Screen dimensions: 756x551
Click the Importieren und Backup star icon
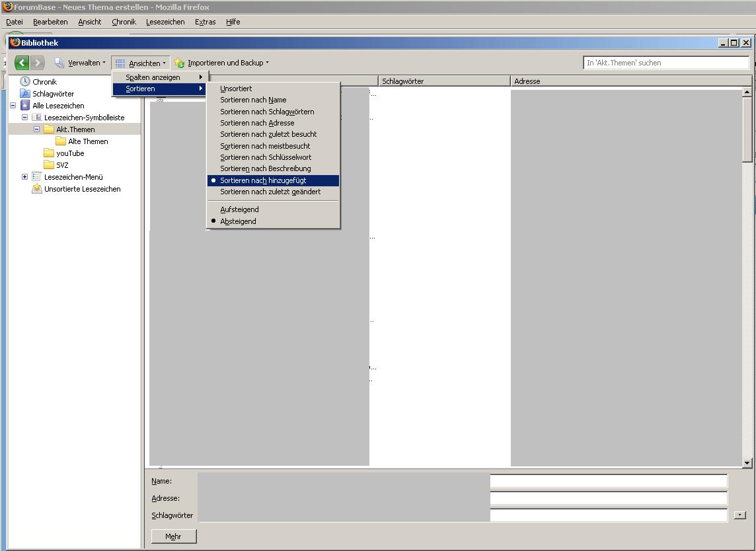pyautogui.click(x=179, y=63)
